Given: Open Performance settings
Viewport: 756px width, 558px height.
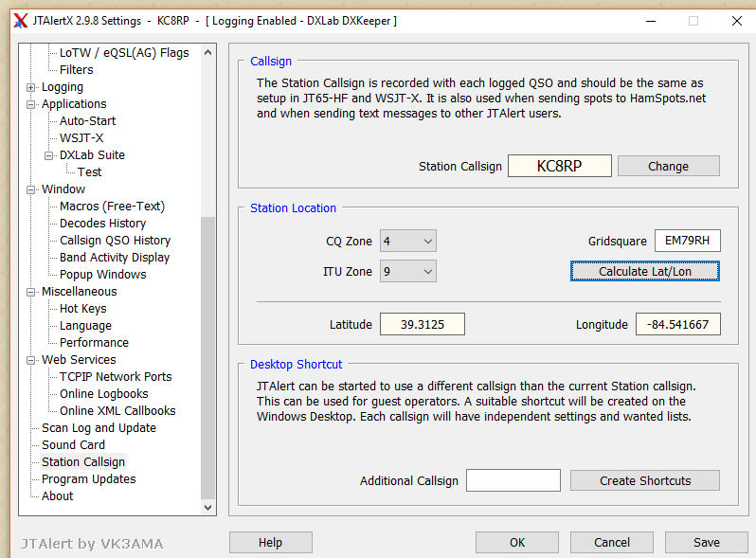Looking at the screenshot, I should tap(94, 342).
